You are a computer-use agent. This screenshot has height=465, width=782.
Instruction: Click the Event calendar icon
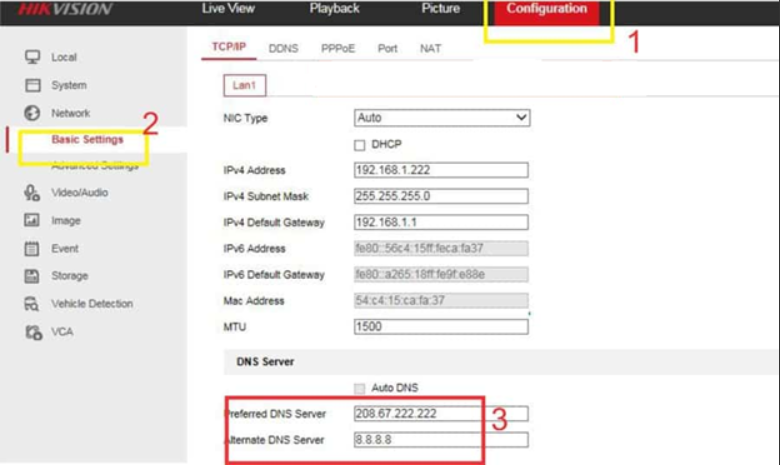click(31, 248)
